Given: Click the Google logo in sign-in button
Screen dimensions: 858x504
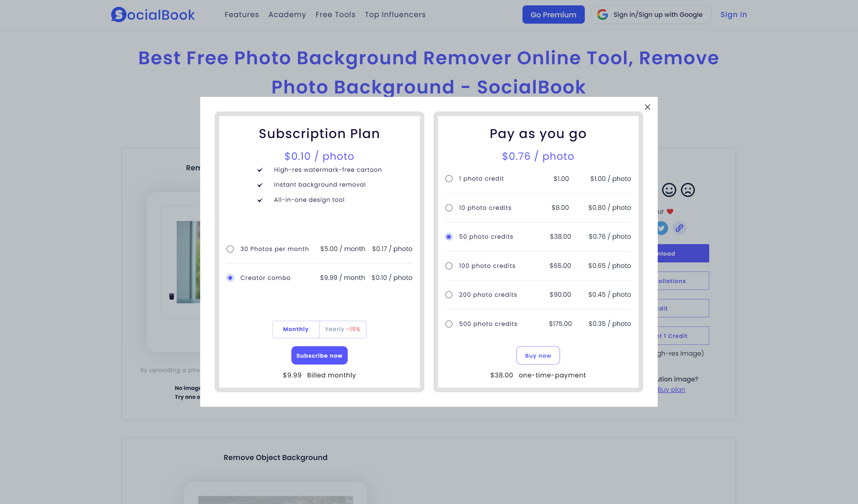Looking at the screenshot, I should pyautogui.click(x=602, y=15).
